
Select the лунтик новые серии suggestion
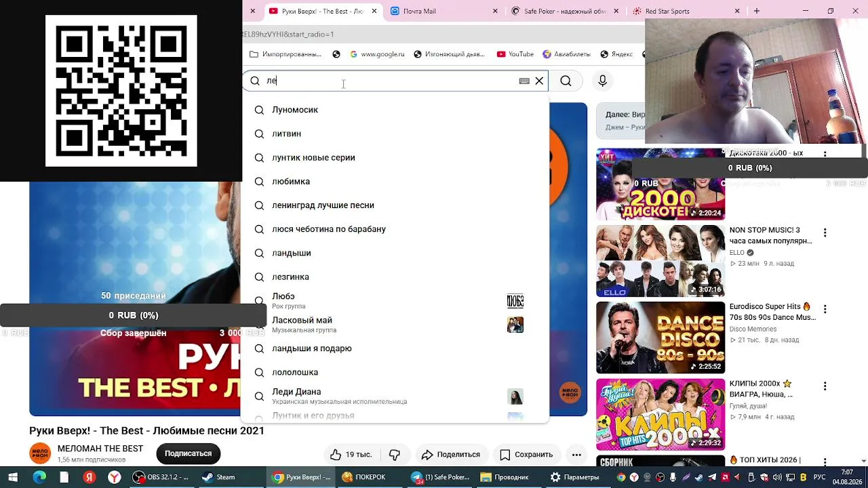pyautogui.click(x=395, y=157)
